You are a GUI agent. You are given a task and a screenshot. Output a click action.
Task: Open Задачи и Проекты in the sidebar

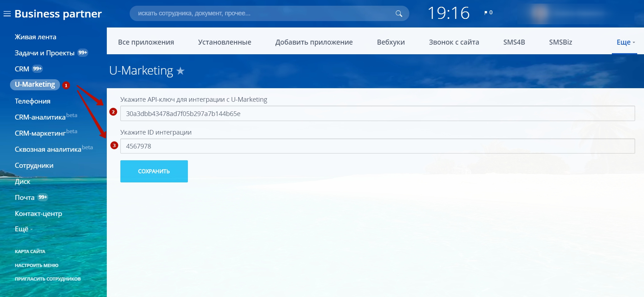(x=45, y=53)
